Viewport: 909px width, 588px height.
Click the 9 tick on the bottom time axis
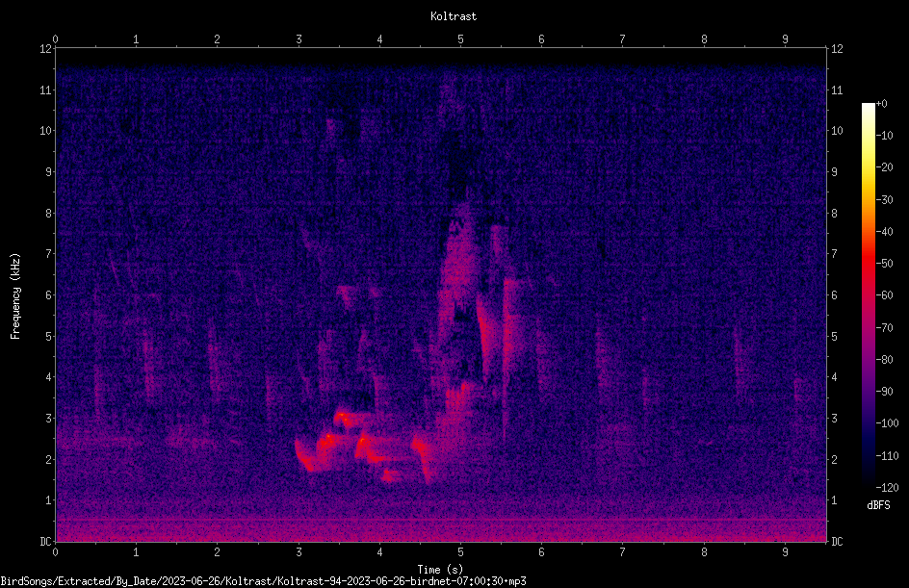pos(785,552)
